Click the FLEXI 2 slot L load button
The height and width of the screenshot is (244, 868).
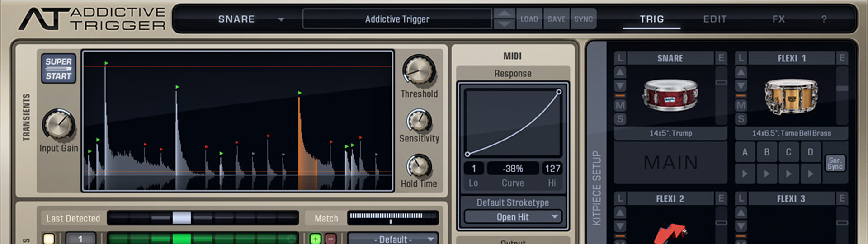point(620,198)
